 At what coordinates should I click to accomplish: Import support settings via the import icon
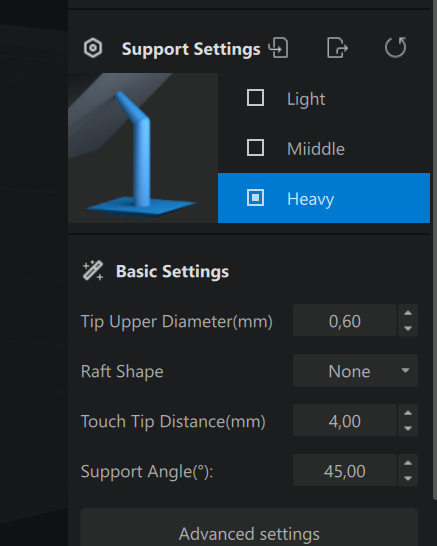pos(279,48)
